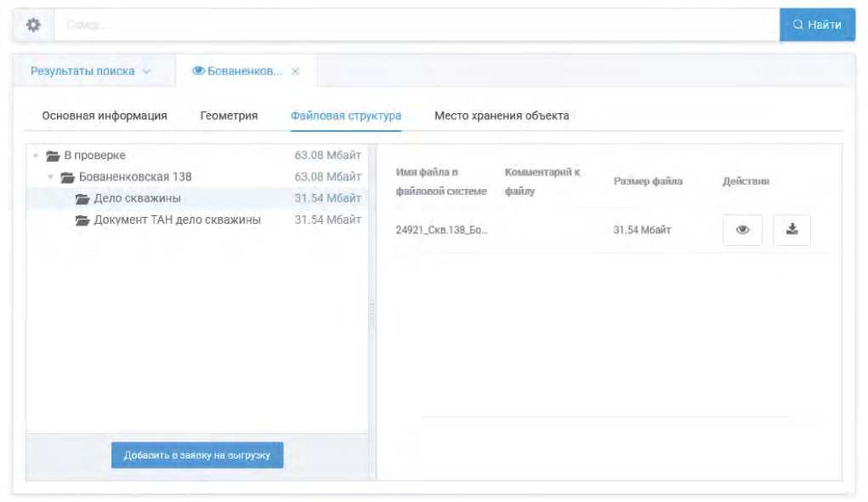Click the Дело скважины folder icon
Viewport: 868px width, 502px height.
point(83,199)
